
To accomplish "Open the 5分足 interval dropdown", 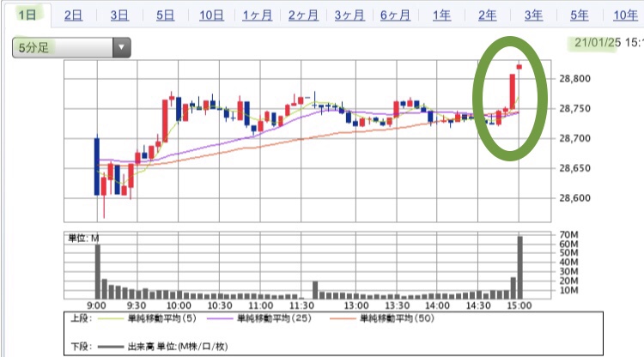I will pyautogui.click(x=71, y=47).
